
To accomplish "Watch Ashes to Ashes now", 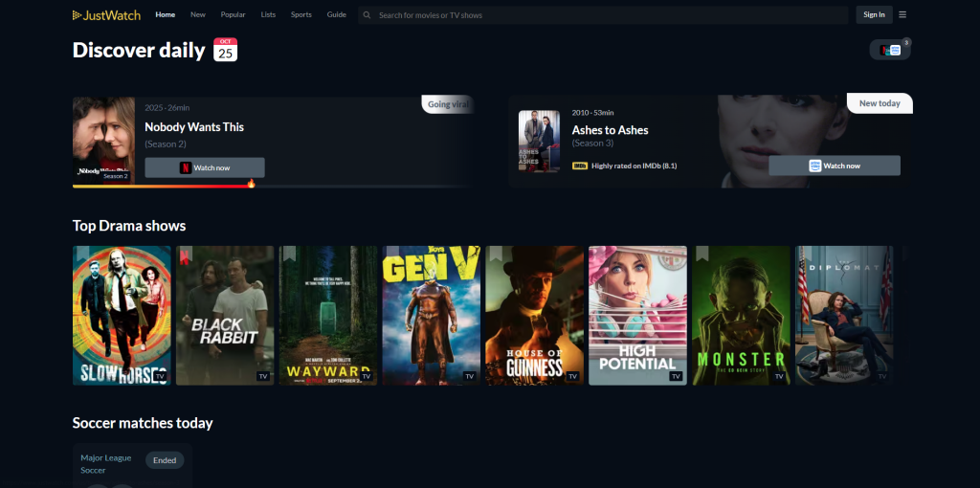I will 835,166.
